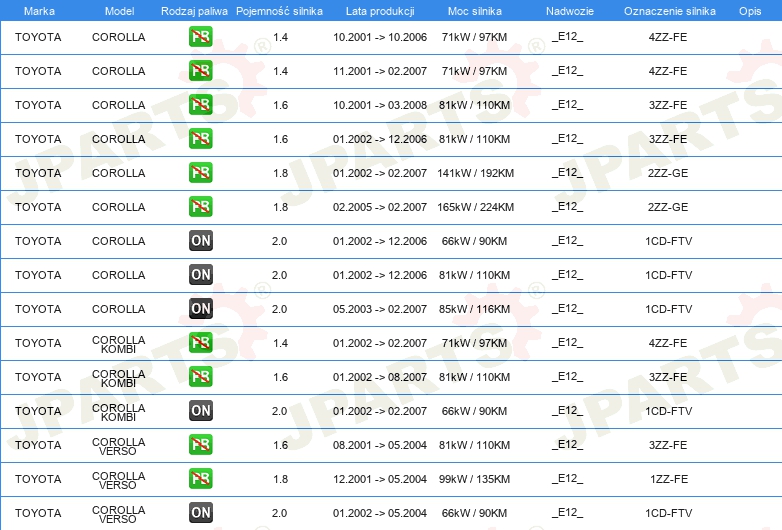The width and height of the screenshot is (782, 530).
Task: Select the date range 01.2002 -> 08.2007
Action: click(380, 377)
